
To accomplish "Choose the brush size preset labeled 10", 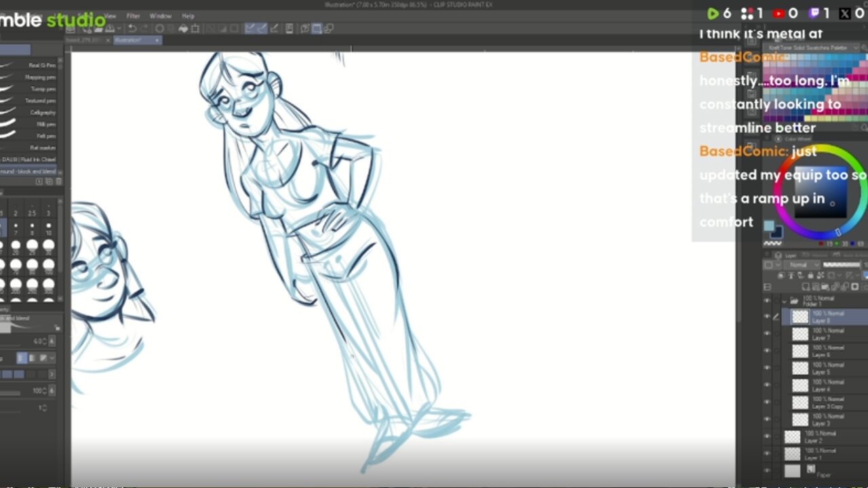I will tap(49, 229).
